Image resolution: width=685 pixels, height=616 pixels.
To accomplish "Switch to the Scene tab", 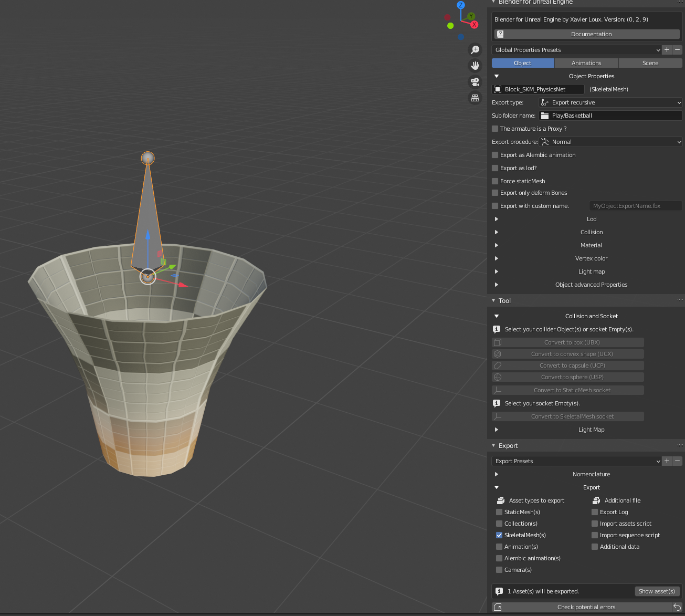I will 650,62.
